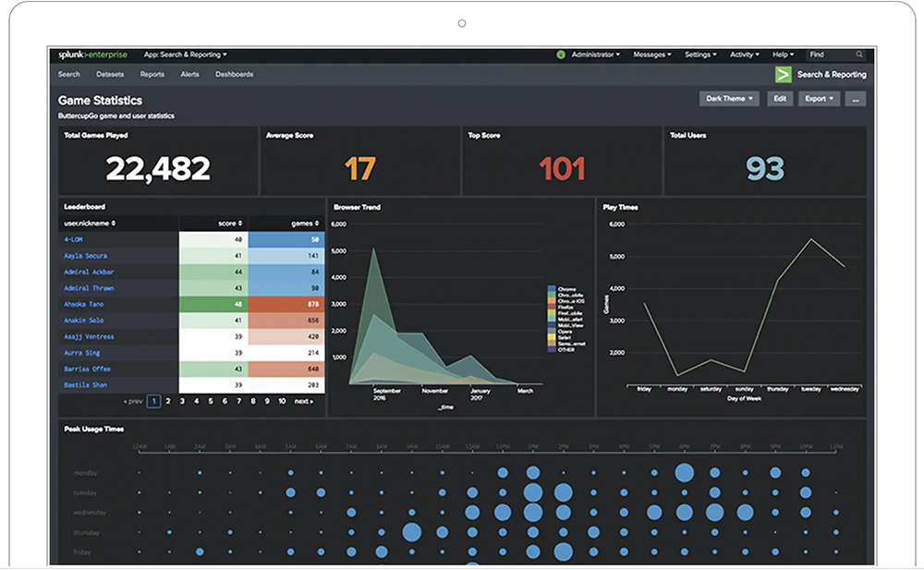Click the magnifier icon in the Find bar
This screenshot has width=924, height=570.
click(x=859, y=55)
